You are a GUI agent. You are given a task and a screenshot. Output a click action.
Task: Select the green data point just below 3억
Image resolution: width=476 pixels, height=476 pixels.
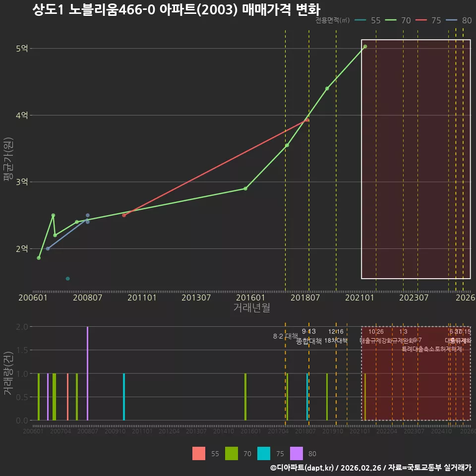click(x=245, y=188)
